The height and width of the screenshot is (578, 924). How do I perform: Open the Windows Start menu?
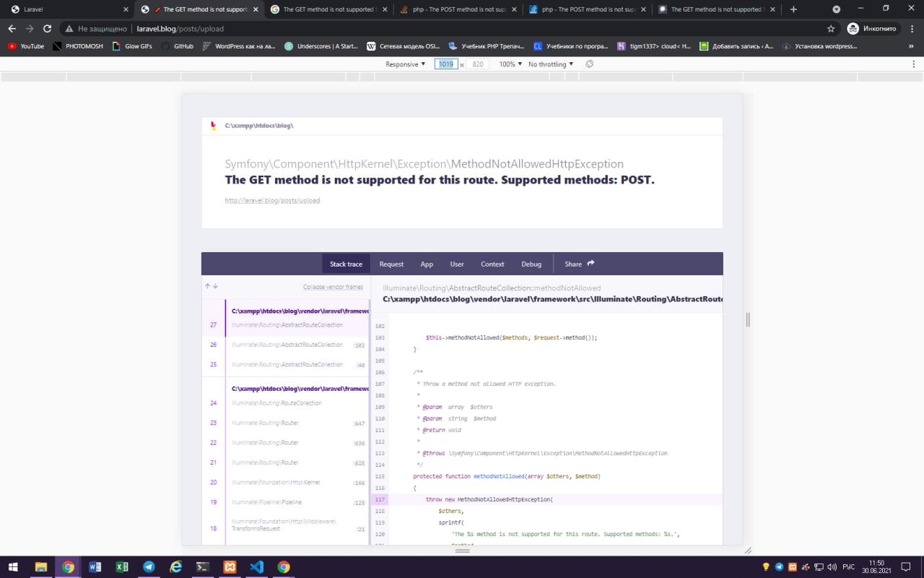pyautogui.click(x=14, y=567)
